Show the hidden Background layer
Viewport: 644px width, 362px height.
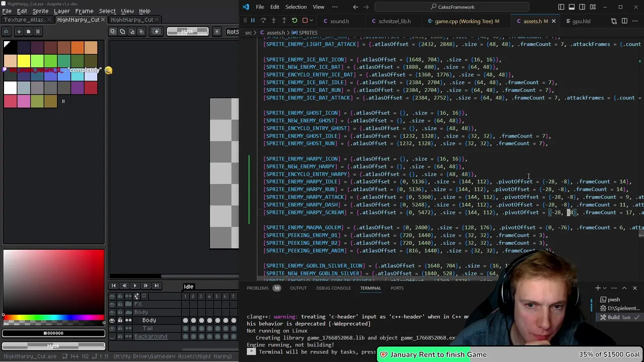[x=112, y=336]
